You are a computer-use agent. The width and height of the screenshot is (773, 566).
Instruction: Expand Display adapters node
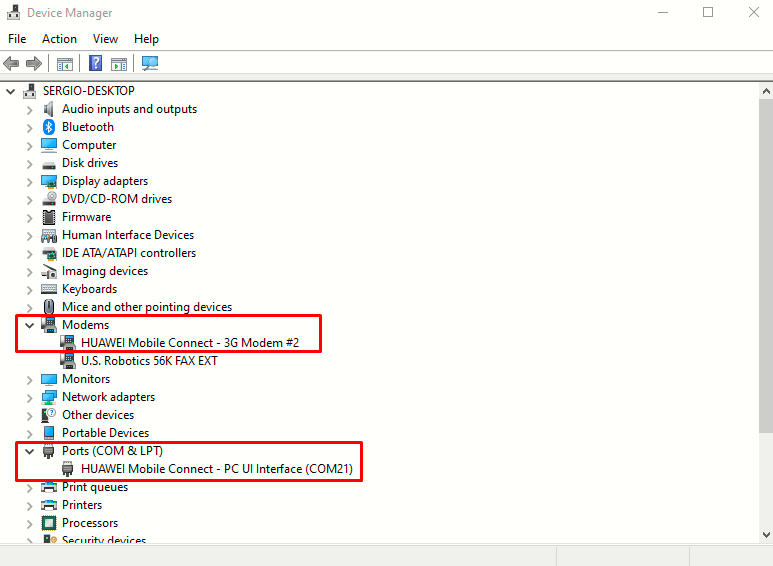(30, 181)
